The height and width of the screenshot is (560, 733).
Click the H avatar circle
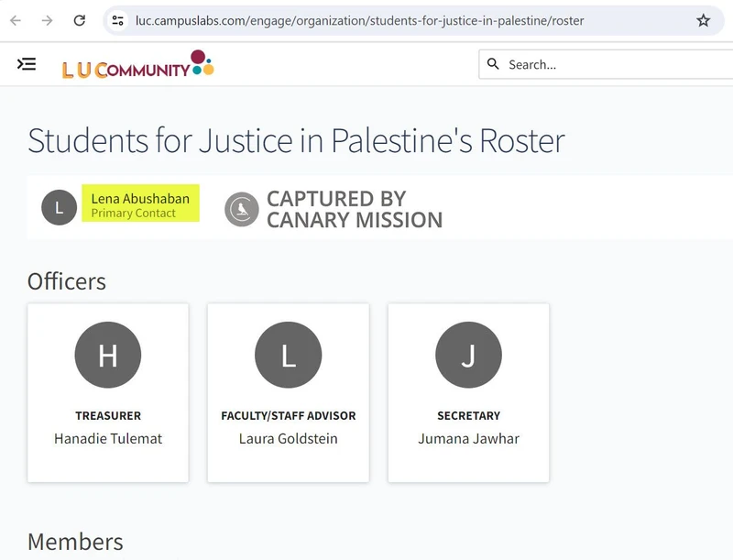click(x=108, y=355)
